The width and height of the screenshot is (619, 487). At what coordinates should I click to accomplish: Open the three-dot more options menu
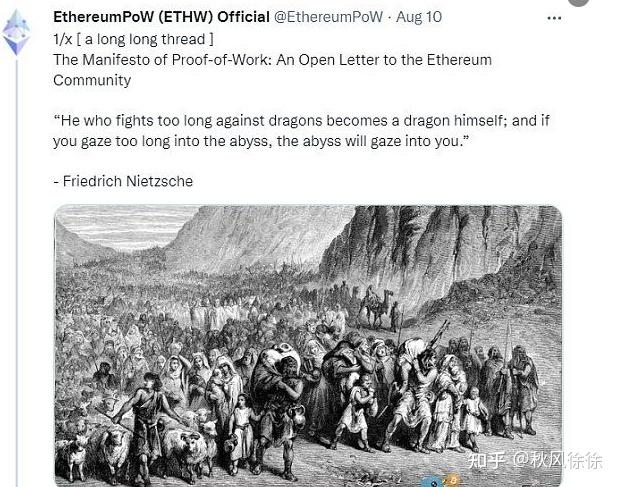(554, 18)
